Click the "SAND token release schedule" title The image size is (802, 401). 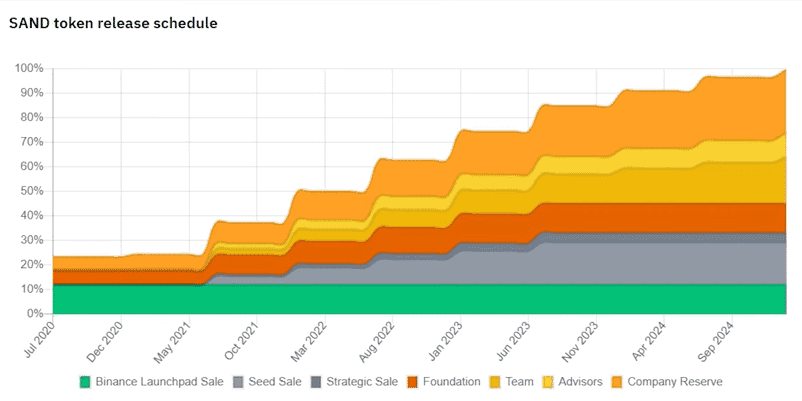113,22
